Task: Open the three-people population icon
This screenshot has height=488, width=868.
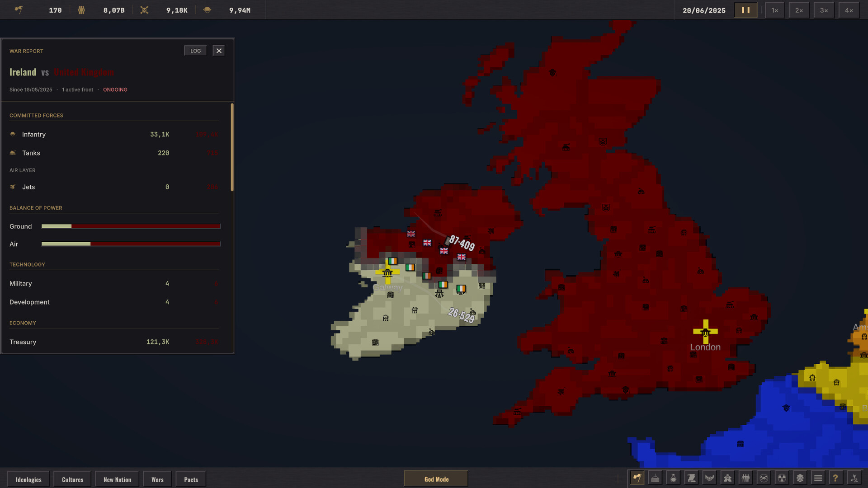Action: 745,478
